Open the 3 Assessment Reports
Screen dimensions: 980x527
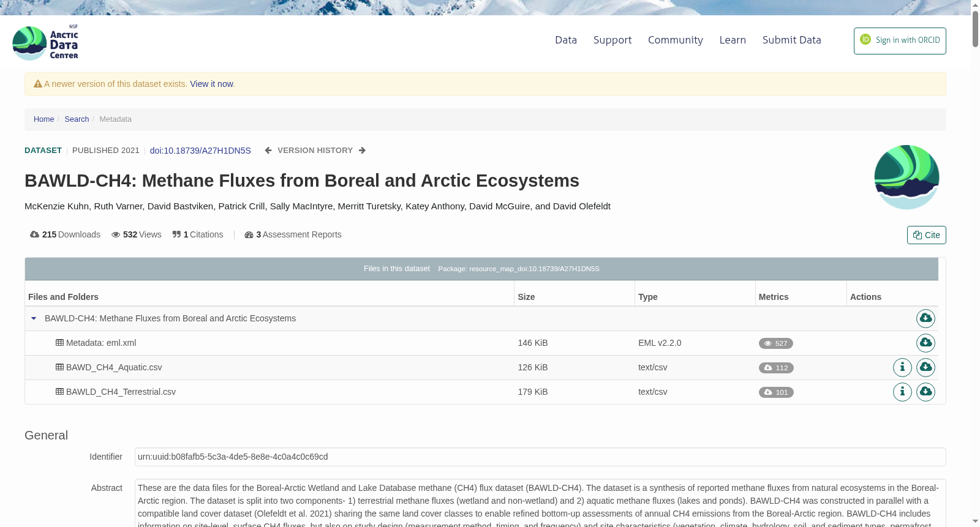point(293,234)
